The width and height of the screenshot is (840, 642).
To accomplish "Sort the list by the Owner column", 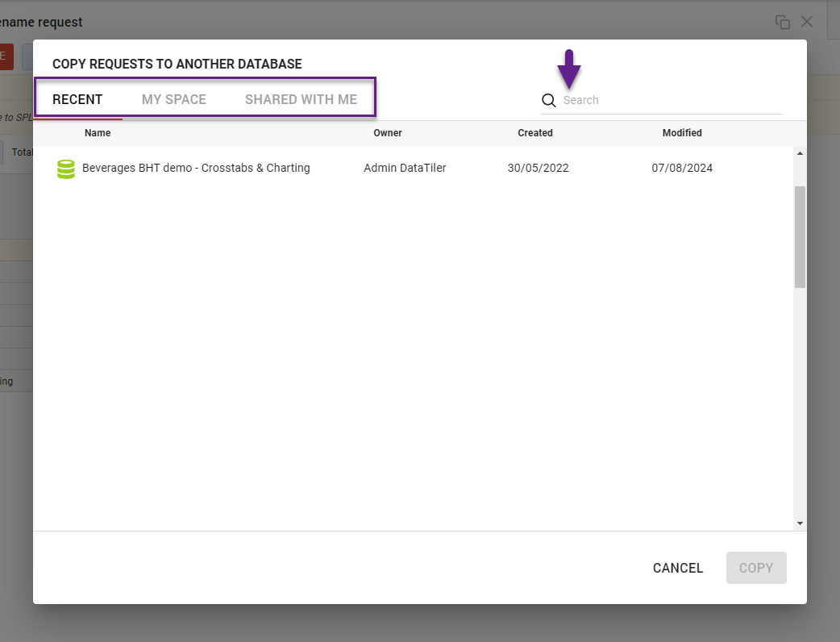I will [388, 133].
